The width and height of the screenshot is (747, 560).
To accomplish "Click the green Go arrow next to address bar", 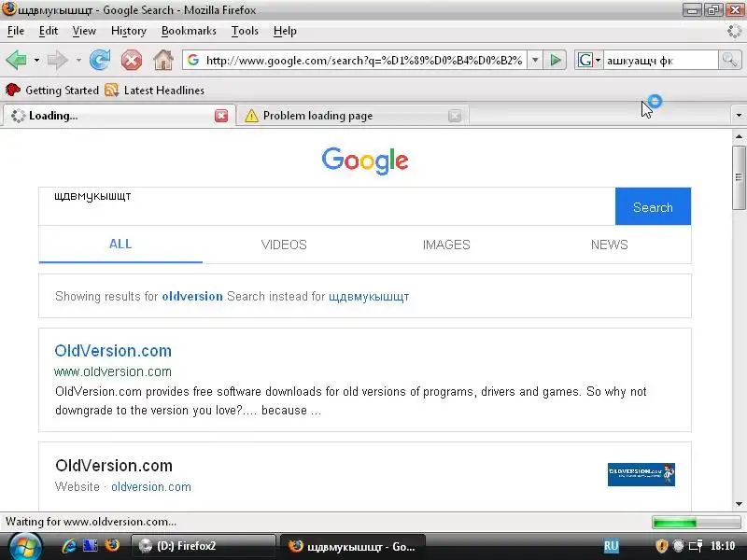I will 555,61.
